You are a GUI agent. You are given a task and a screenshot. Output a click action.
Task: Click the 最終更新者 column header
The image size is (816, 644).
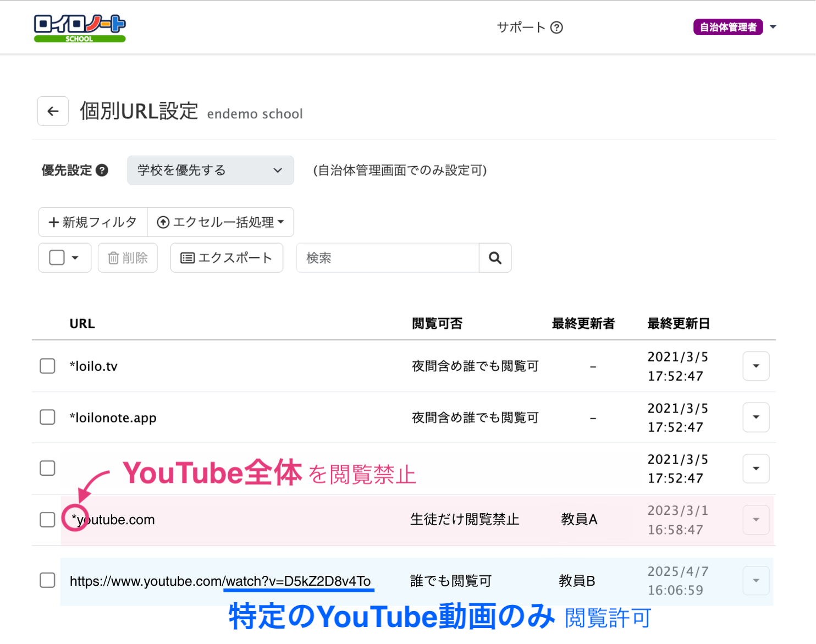(x=583, y=324)
